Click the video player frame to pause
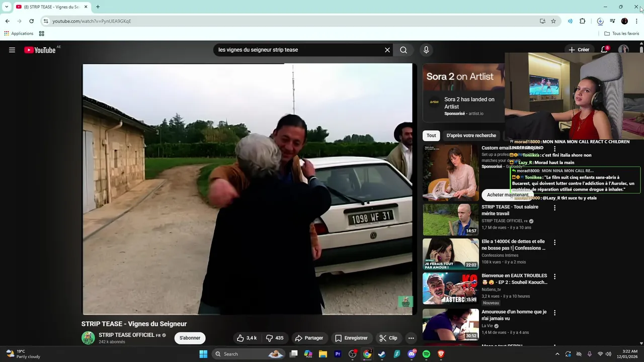 click(x=248, y=189)
